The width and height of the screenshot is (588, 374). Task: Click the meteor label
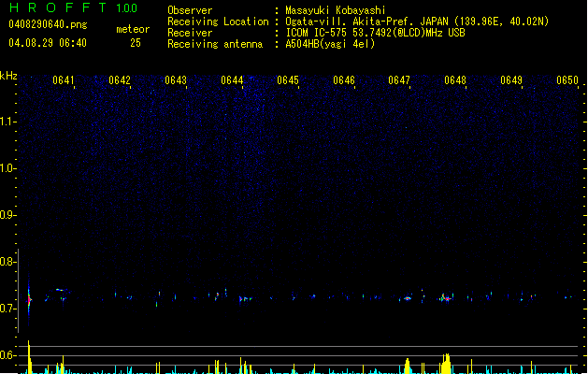coord(133,29)
